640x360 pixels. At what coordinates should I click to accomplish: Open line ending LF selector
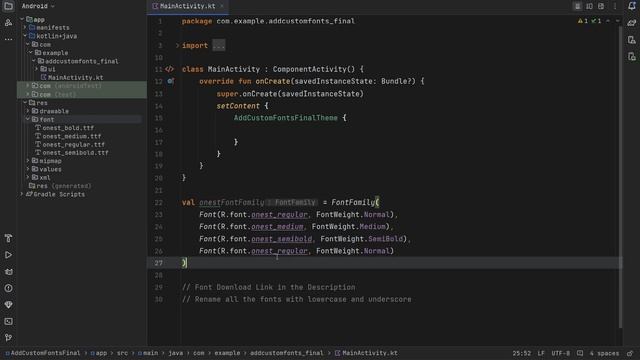541,353
